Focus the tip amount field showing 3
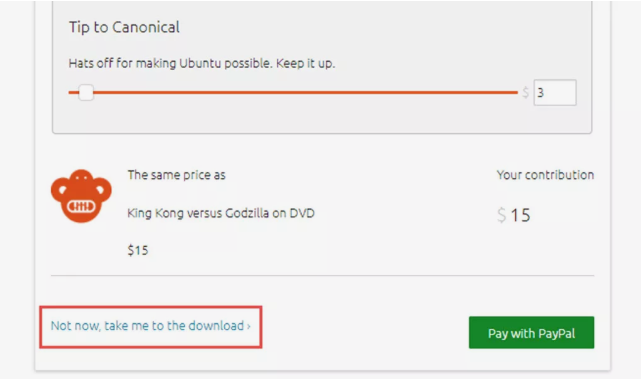 point(555,93)
